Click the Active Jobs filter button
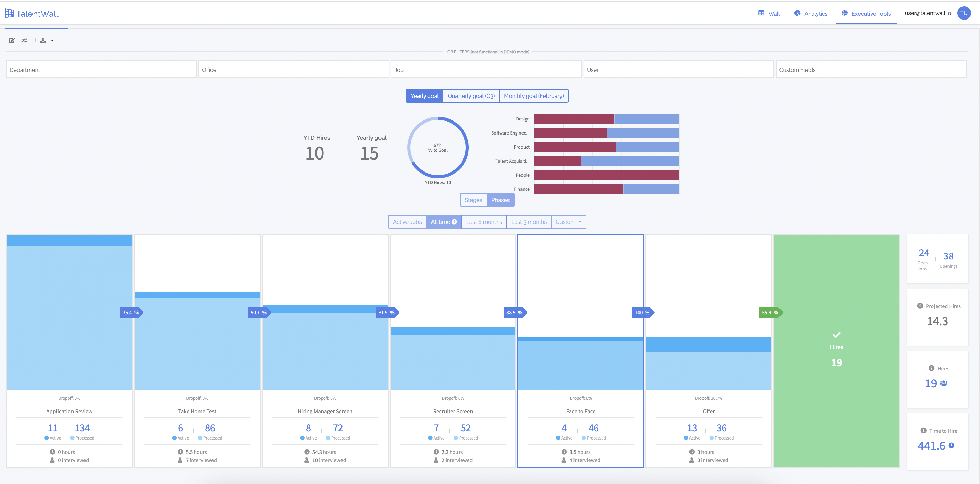980x484 pixels. (x=407, y=222)
